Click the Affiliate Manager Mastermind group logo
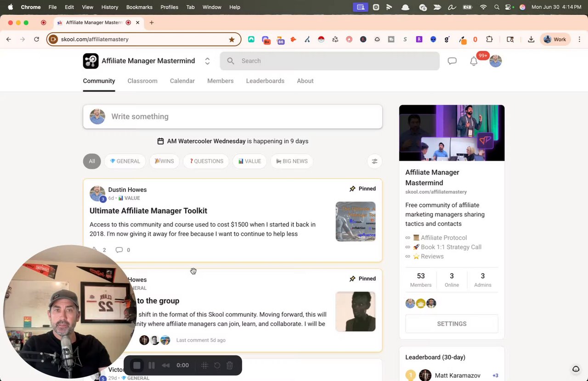 (90, 61)
